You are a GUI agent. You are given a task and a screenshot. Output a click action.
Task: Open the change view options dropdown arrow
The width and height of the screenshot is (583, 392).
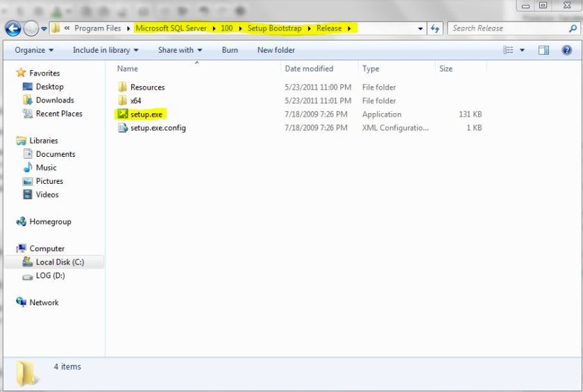point(523,50)
